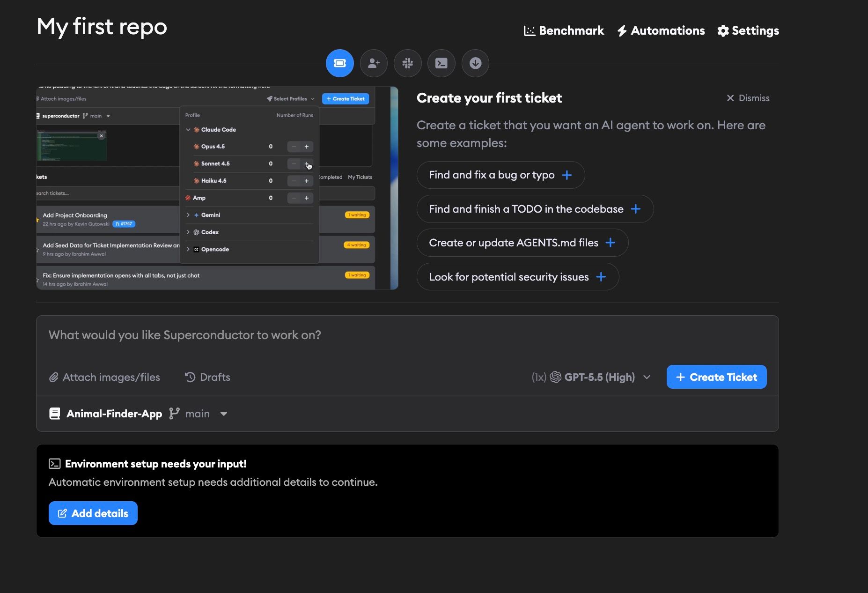Add 'Find and finish a TODO' example
This screenshot has height=593, width=868.
535,209
